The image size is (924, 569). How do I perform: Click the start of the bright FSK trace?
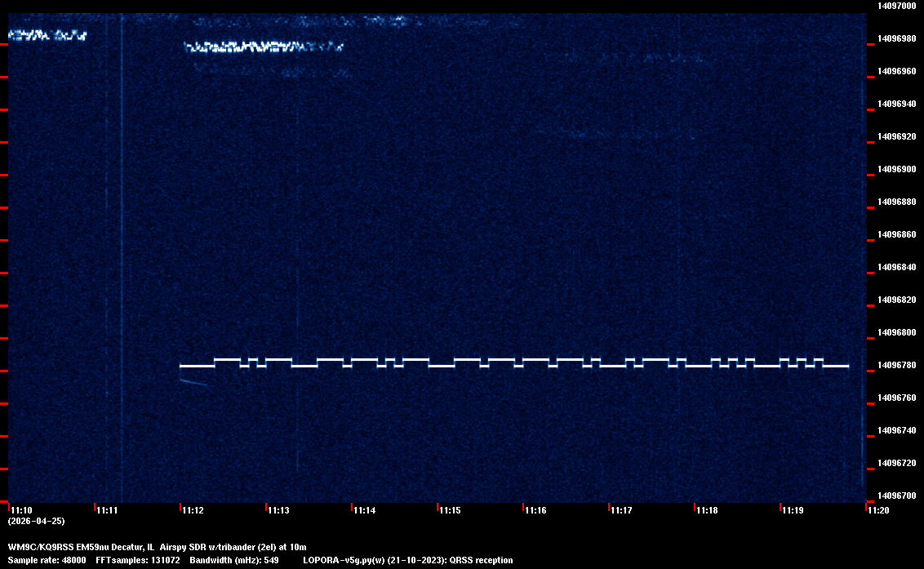tap(182, 366)
